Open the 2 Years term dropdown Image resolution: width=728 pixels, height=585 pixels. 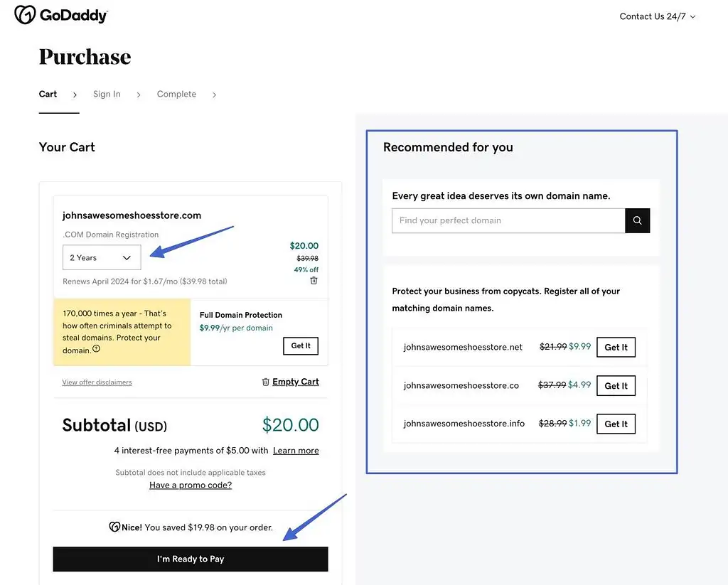point(102,257)
